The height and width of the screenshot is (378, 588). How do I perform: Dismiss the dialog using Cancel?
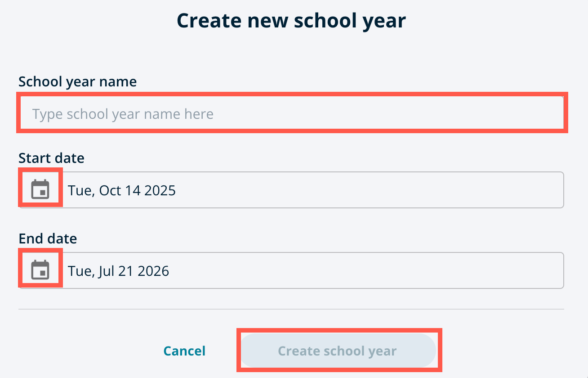coord(184,351)
